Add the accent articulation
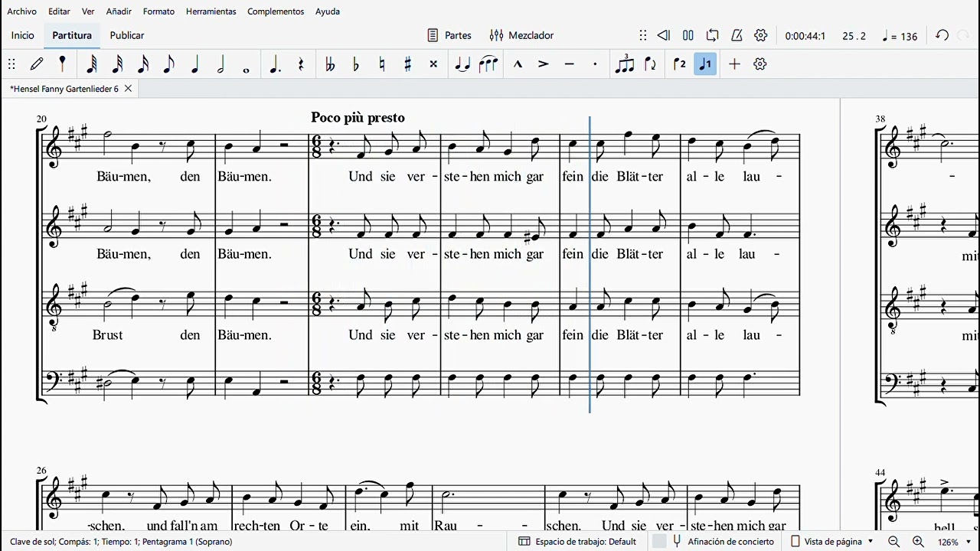This screenshot has width=980, height=551. click(544, 64)
